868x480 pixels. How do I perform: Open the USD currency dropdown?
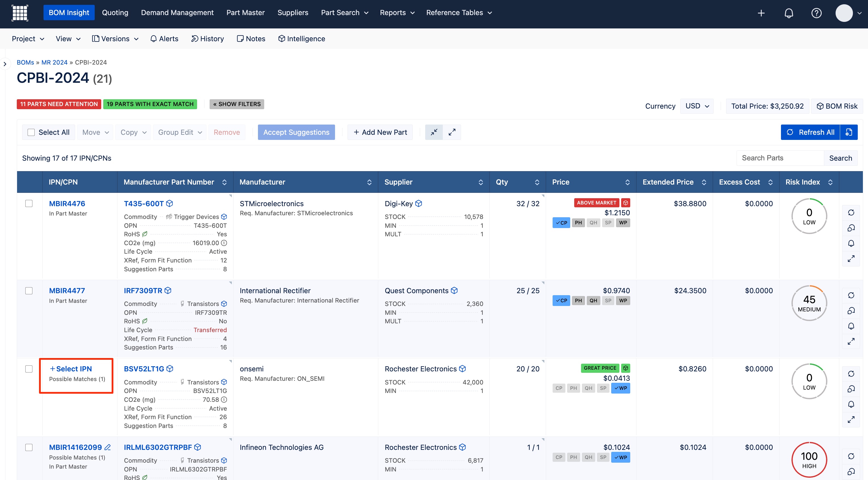click(697, 106)
